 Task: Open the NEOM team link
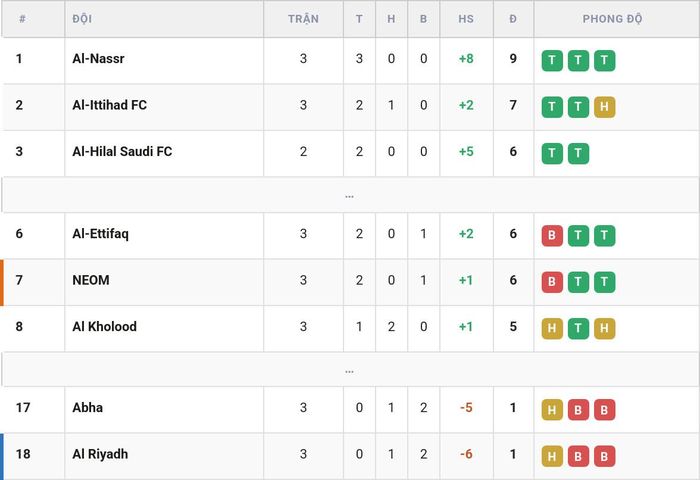[91, 280]
